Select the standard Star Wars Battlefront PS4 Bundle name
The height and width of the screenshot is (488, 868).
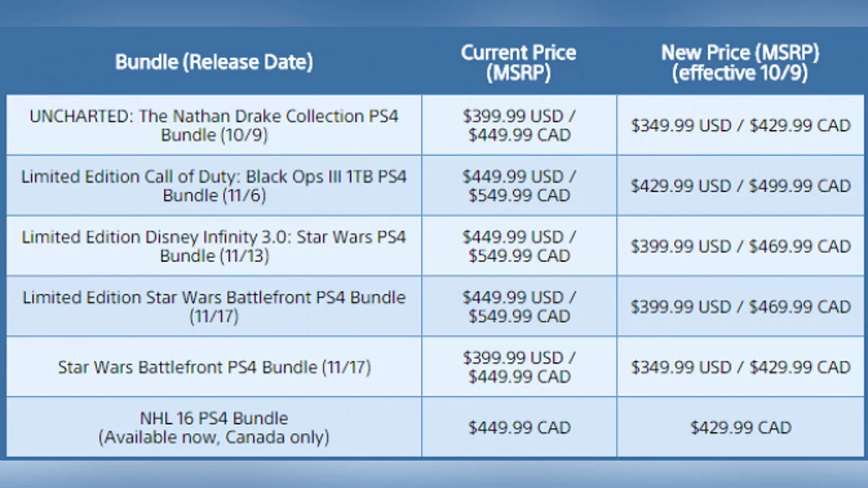[x=214, y=367]
